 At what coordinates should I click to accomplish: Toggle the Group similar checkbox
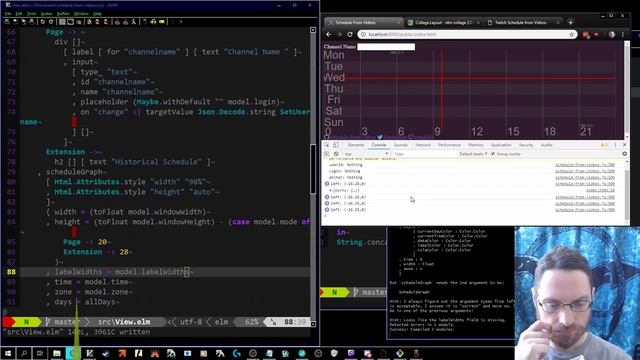(493, 154)
